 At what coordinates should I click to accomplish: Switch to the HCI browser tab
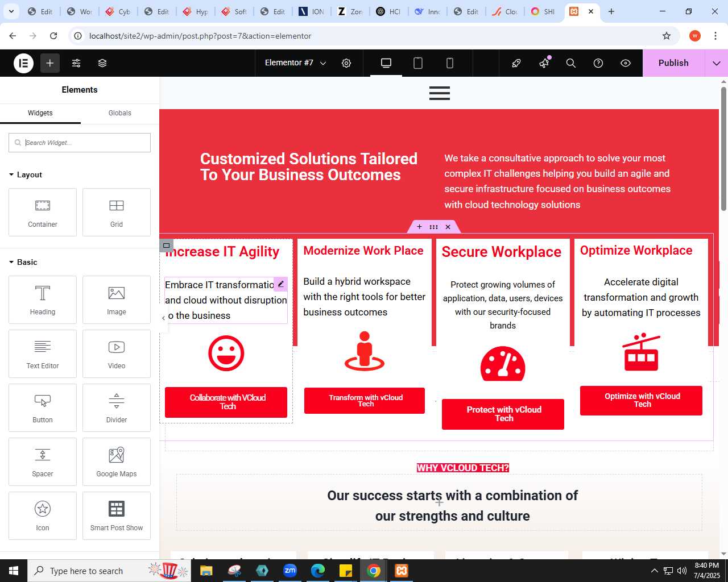389,11
